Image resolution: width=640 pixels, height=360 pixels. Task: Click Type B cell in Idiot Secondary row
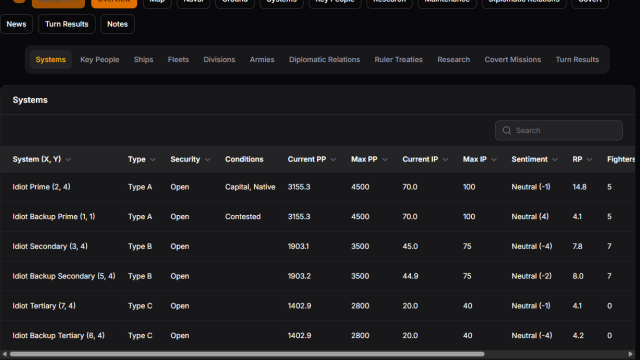[140, 247]
